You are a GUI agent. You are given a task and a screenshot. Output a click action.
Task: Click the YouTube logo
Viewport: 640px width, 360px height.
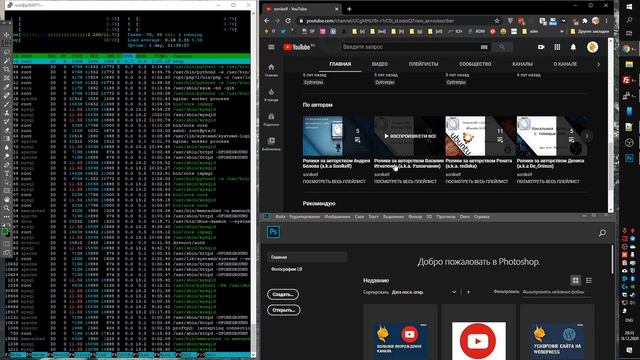click(298, 47)
